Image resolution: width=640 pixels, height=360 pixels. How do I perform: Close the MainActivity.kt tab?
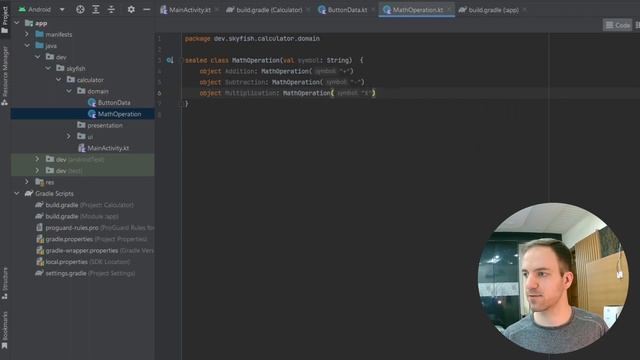216,10
